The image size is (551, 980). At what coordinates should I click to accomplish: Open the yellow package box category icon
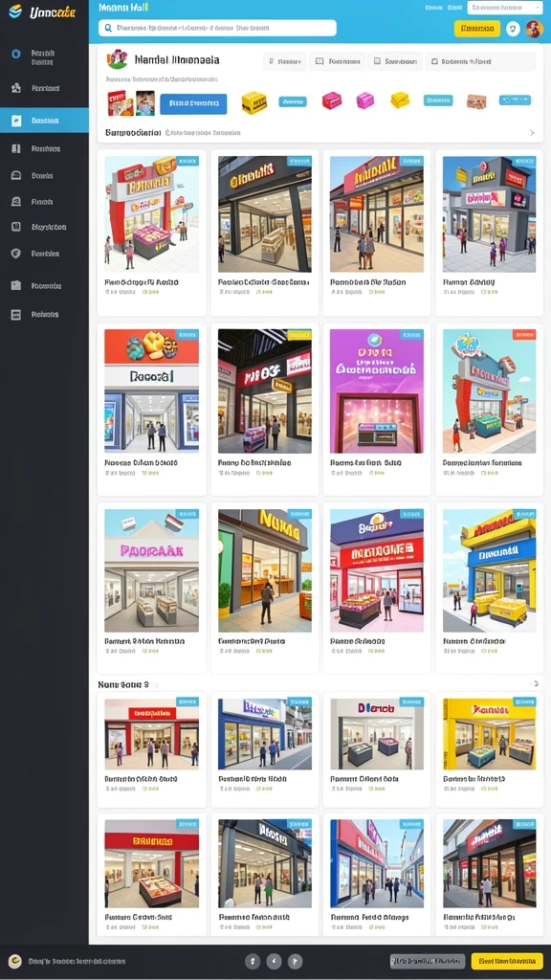click(x=253, y=103)
